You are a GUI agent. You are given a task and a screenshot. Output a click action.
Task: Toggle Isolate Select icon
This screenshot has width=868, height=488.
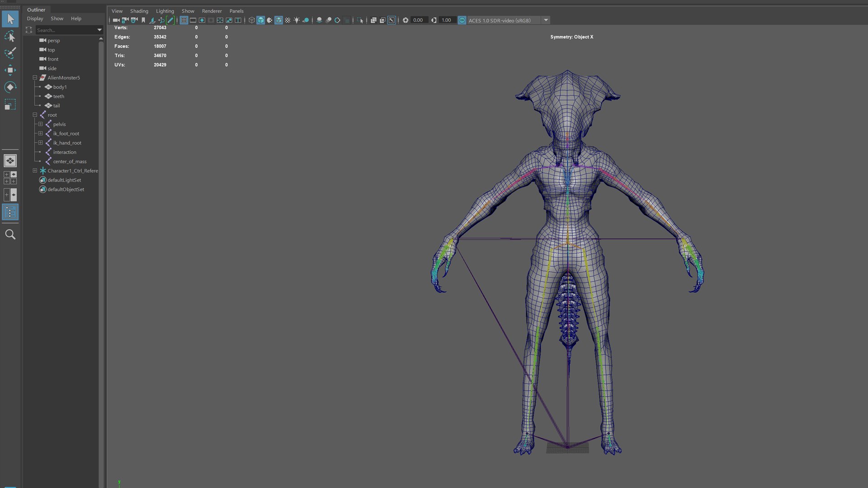[360, 20]
